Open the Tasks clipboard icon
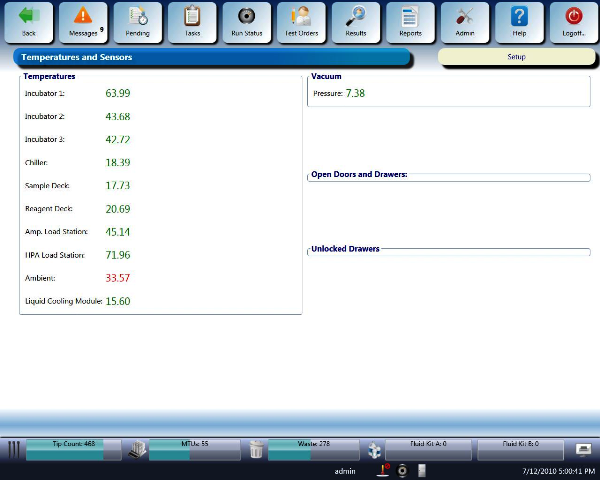 tap(192, 22)
